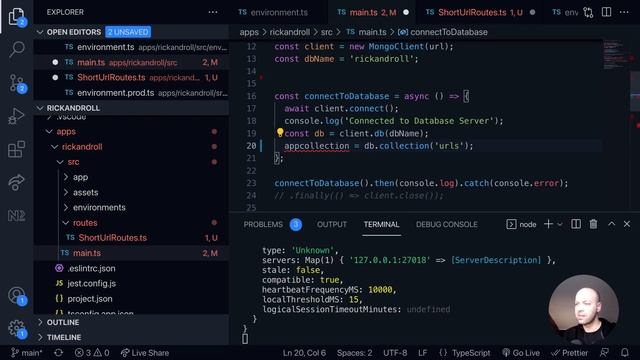640x360 pixels.
Task: Open the Manage gear menu
Action: 16,329
